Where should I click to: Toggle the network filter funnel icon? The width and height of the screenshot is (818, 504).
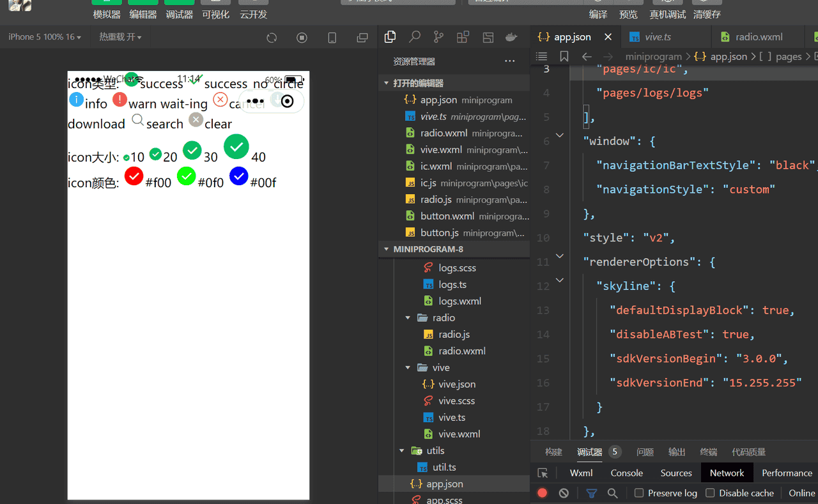(x=592, y=493)
